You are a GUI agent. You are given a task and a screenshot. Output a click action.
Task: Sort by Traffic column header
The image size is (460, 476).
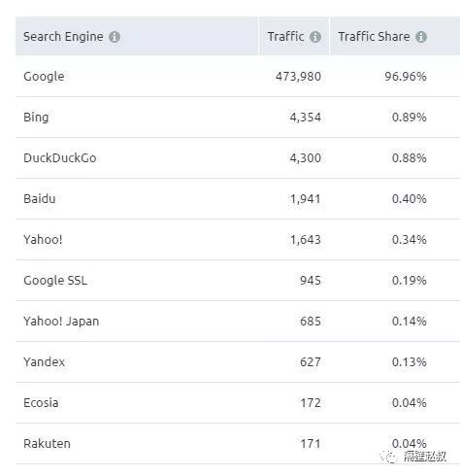pyautogui.click(x=285, y=36)
